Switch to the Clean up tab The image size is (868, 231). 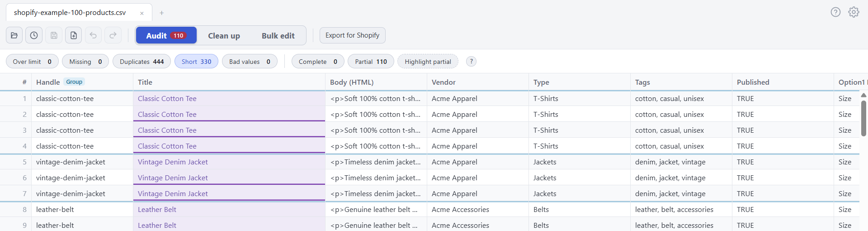pyautogui.click(x=224, y=35)
